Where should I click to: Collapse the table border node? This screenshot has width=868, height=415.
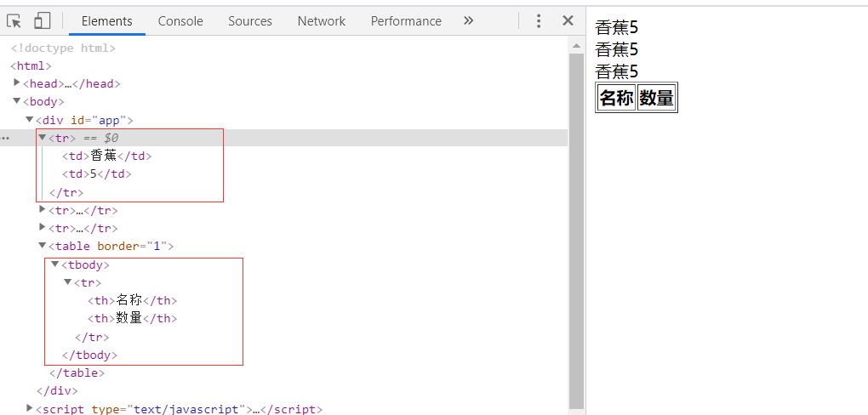point(42,245)
